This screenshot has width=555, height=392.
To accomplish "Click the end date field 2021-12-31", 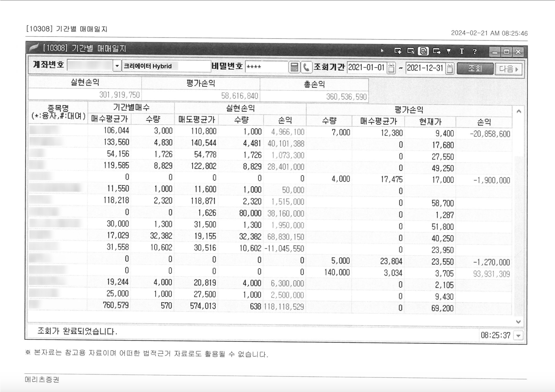I will pyautogui.click(x=425, y=68).
